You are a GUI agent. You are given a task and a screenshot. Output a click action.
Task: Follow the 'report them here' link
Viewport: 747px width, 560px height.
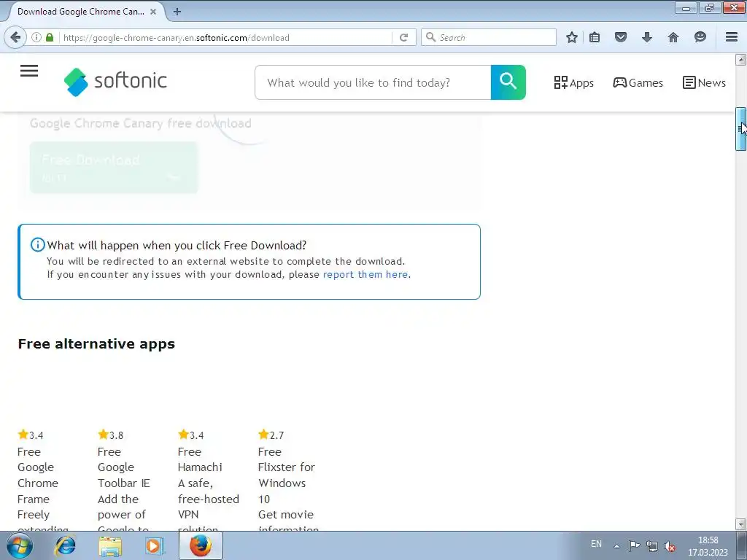point(365,274)
